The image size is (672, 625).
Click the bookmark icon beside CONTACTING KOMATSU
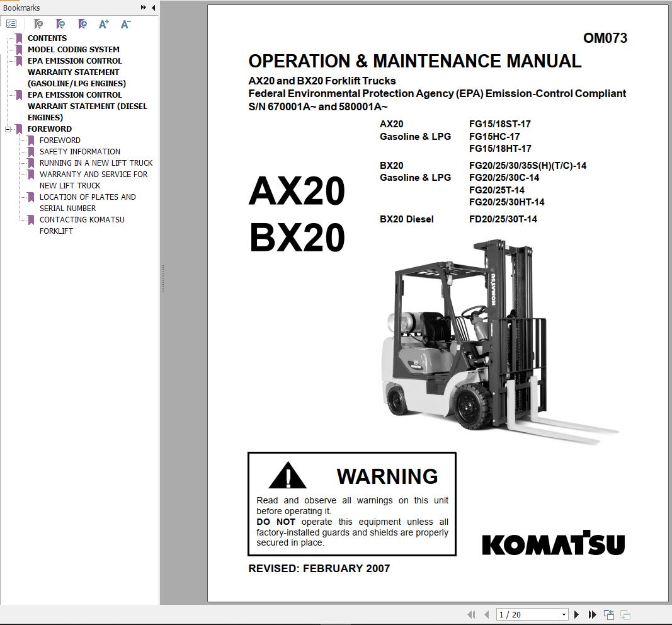click(31, 219)
